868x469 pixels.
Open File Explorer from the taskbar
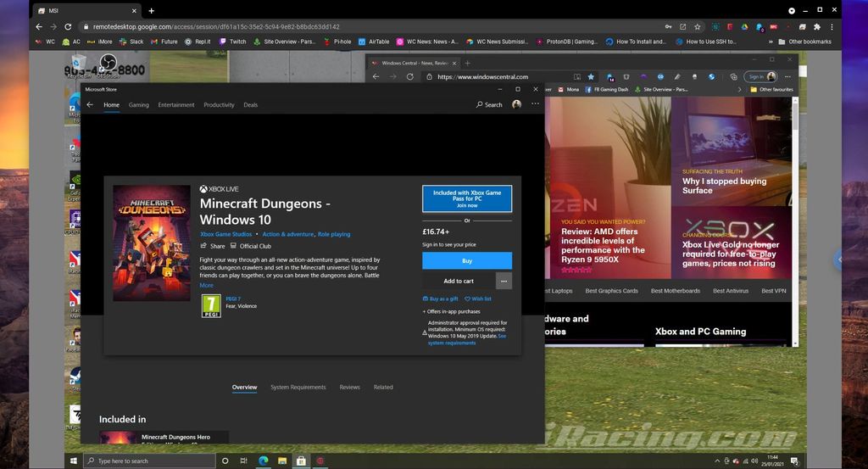[281, 461]
